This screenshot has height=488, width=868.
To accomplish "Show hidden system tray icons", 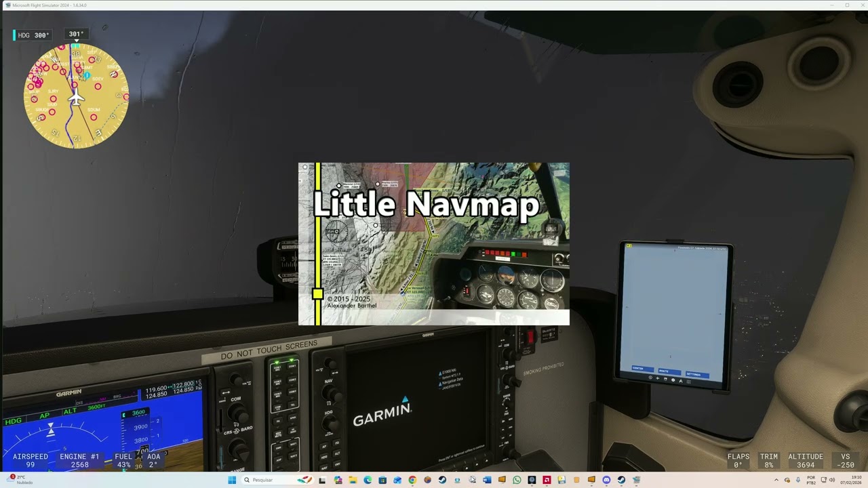I will [x=776, y=480].
